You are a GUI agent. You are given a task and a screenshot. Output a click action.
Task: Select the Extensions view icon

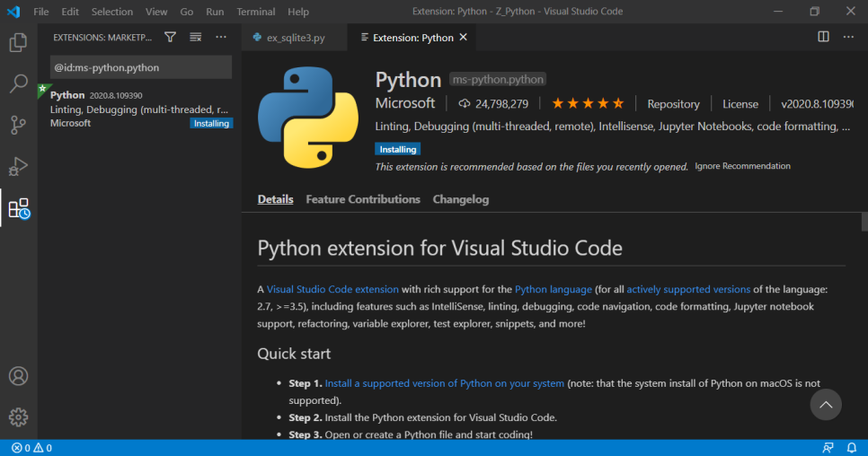(19, 208)
